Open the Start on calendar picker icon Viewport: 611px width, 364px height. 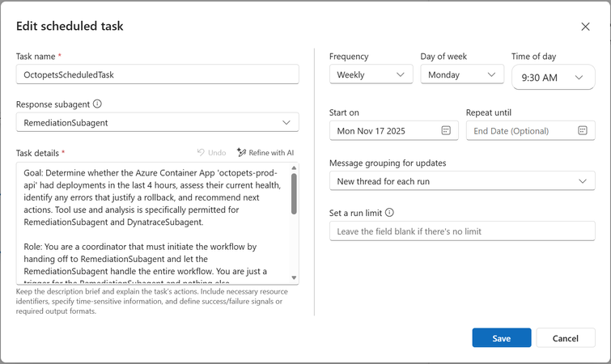pyautogui.click(x=446, y=130)
